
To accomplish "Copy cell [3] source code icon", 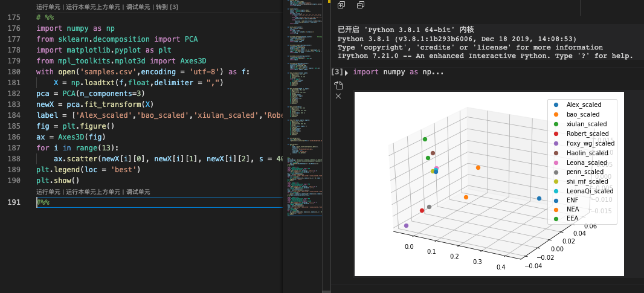I will click(x=338, y=85).
